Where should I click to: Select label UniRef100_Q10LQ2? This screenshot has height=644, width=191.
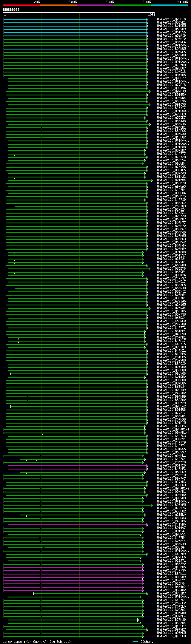pos(171,138)
